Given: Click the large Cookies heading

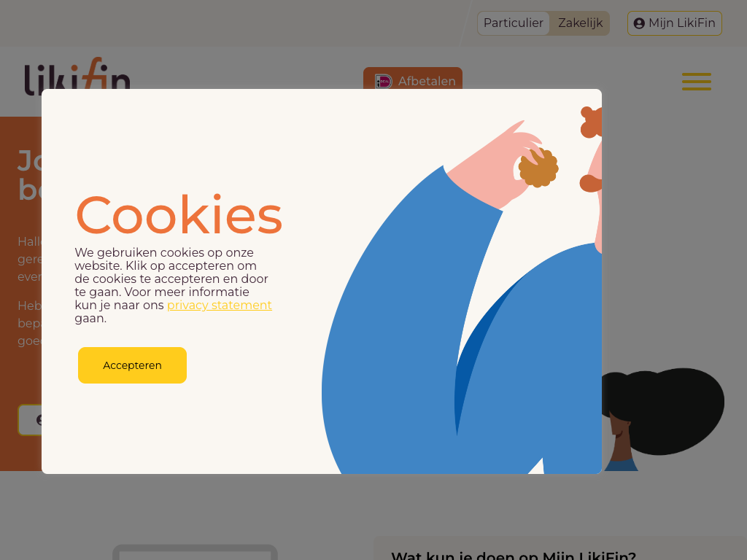Looking at the screenshot, I should point(179,215).
